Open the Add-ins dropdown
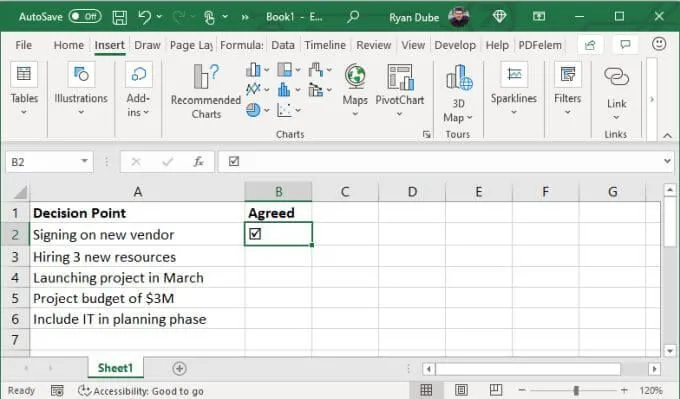Screen dimensions: 680x399 138,90
